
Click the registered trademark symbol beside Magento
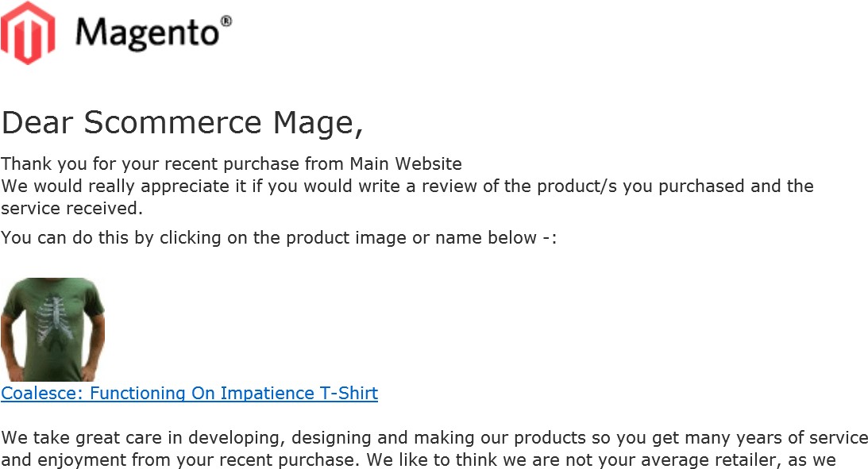226,22
